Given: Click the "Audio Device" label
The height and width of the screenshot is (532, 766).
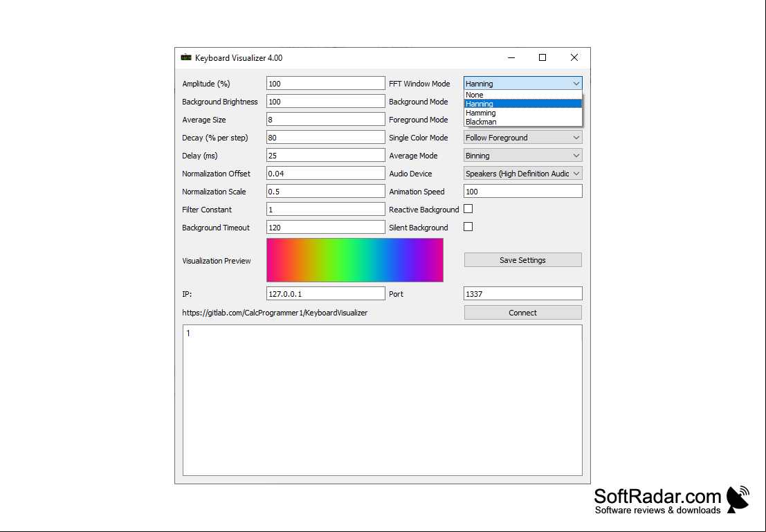Looking at the screenshot, I should pos(410,174).
